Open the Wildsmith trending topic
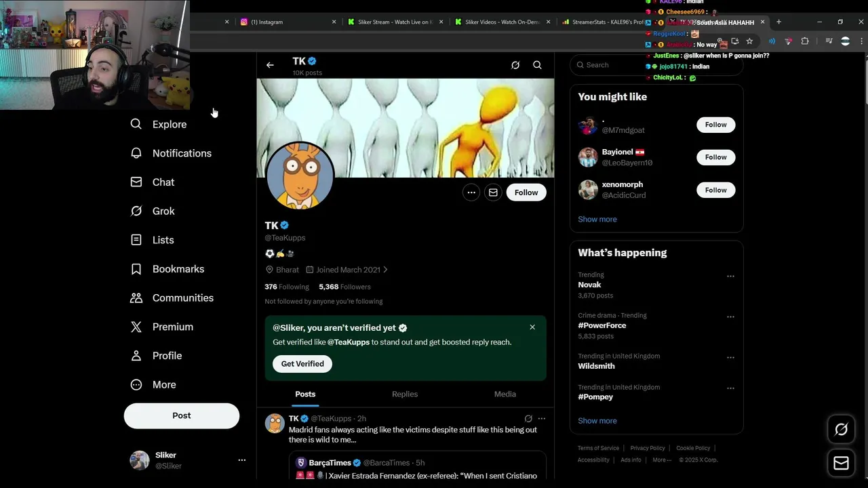Image resolution: width=868 pixels, height=488 pixels. pyautogui.click(x=596, y=366)
